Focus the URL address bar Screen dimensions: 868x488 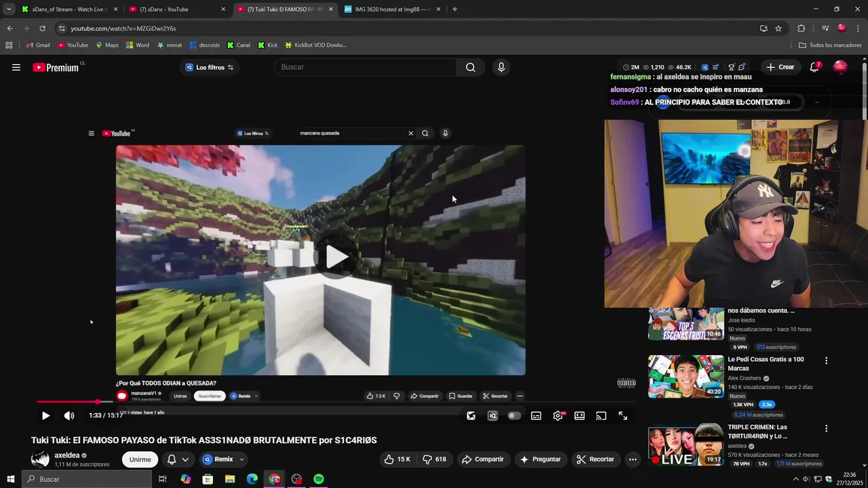coord(407,28)
